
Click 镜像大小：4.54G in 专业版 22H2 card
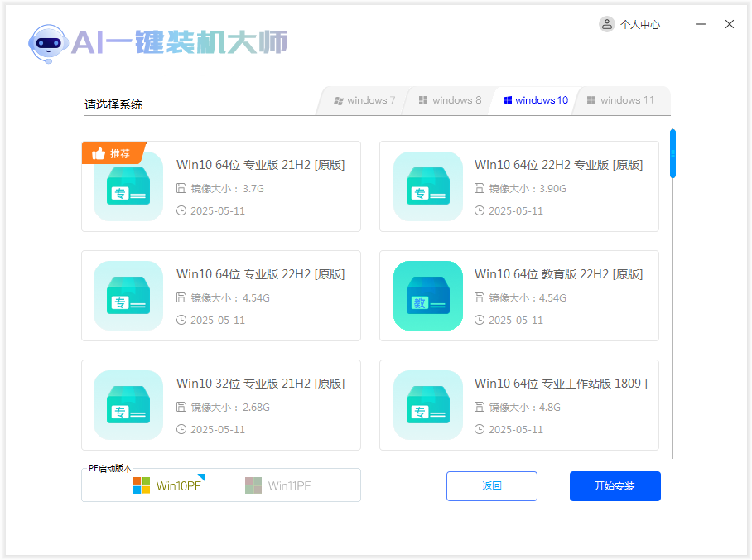(230, 298)
